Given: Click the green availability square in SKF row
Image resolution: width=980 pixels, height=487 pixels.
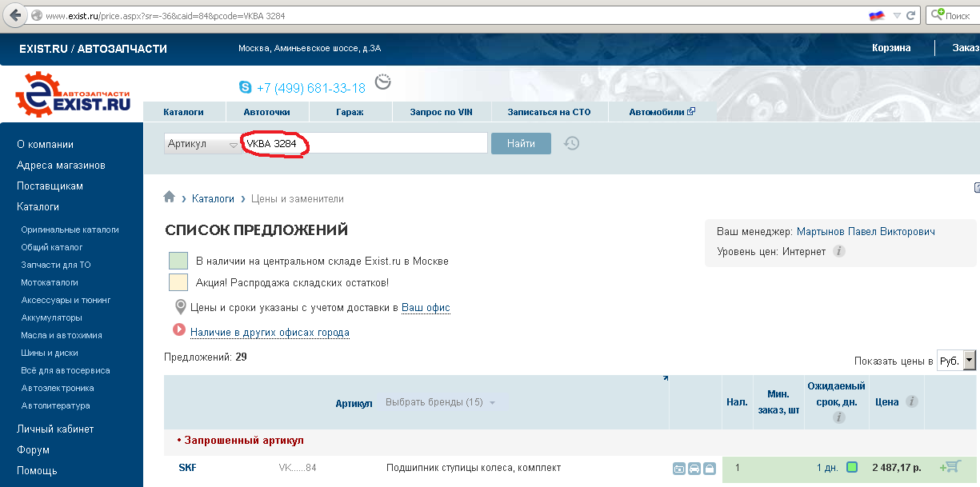Looking at the screenshot, I should pos(852,467).
